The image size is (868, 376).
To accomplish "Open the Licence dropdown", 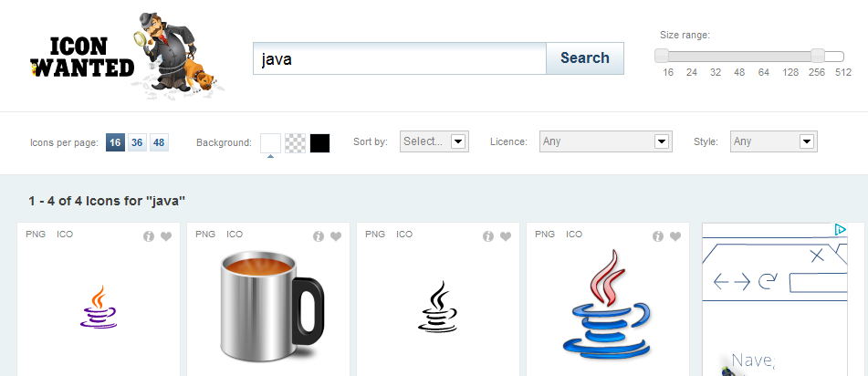I will tap(606, 141).
